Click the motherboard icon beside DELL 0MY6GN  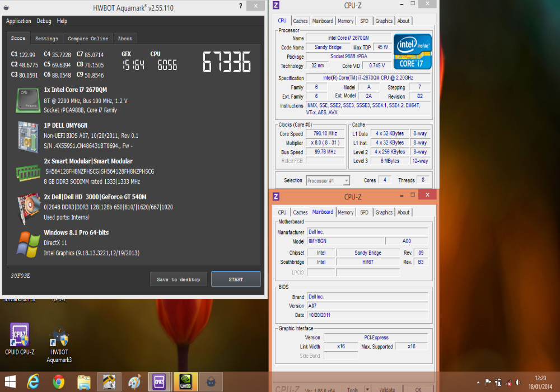[28, 137]
